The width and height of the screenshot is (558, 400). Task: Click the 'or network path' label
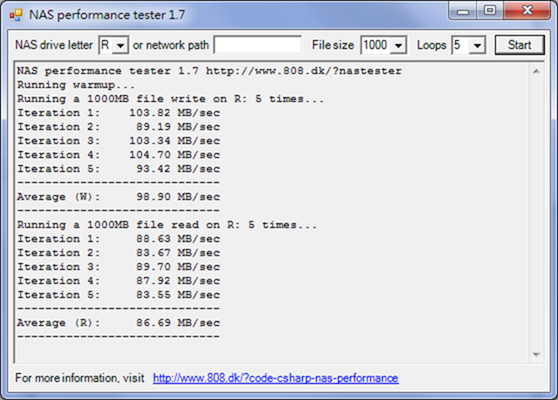coord(171,45)
